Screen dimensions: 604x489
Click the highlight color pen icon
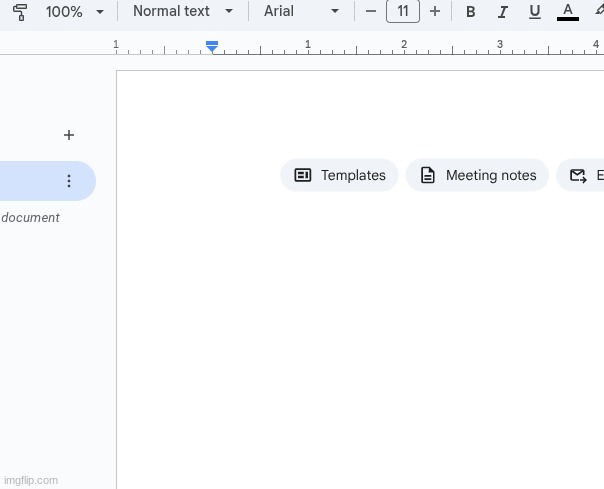tap(598, 12)
